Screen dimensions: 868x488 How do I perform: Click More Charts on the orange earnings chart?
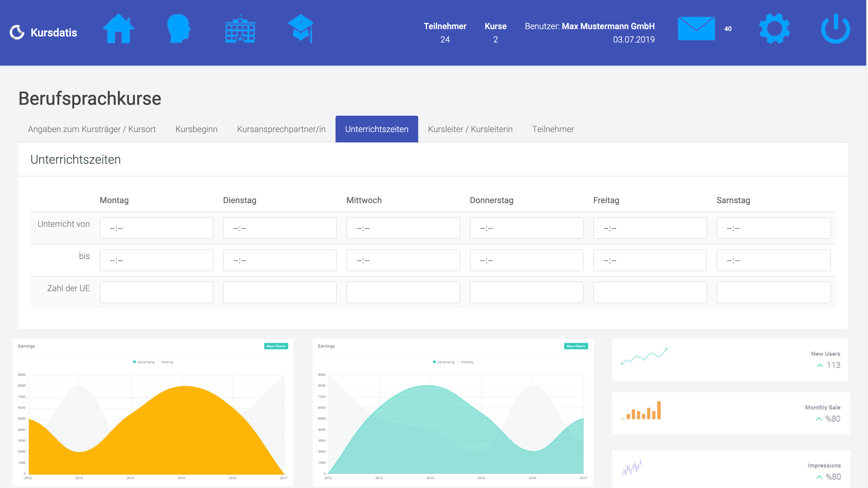click(276, 346)
